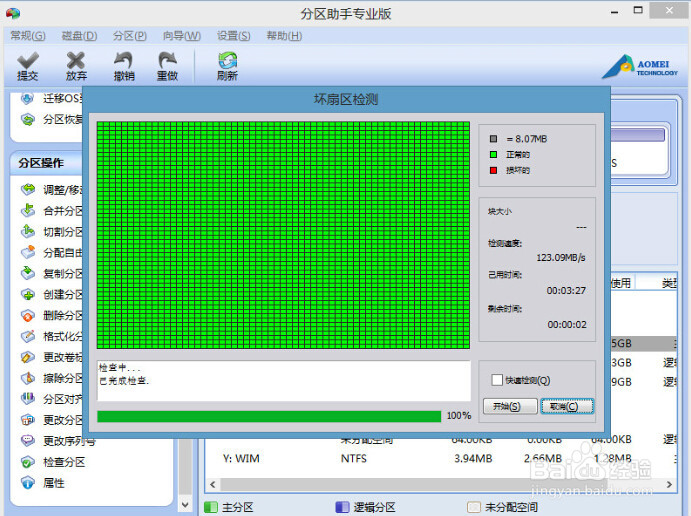Click the 坏扇区检测 dialog title
The height and width of the screenshot is (516, 691).
point(346,100)
